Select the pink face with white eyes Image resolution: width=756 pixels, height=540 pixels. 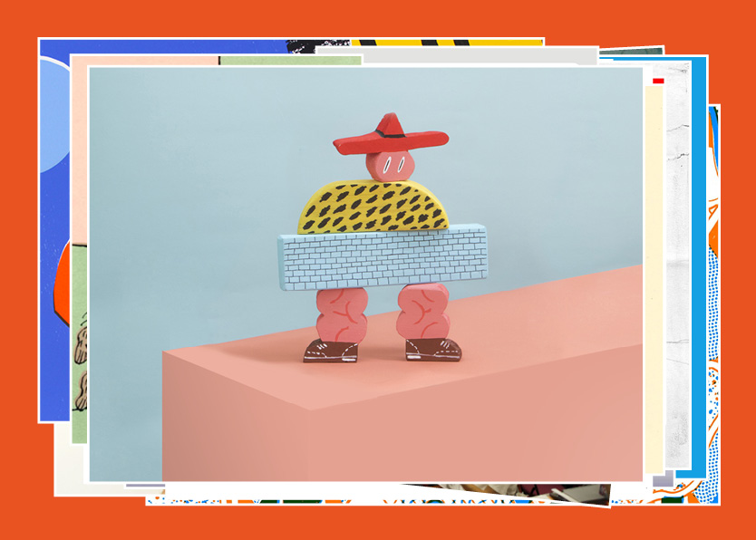point(390,165)
